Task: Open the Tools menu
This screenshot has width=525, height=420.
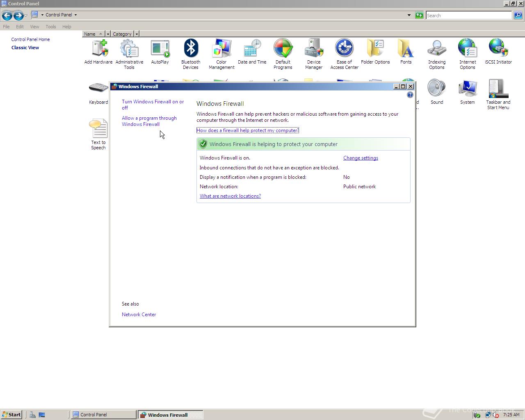Action: click(x=51, y=27)
